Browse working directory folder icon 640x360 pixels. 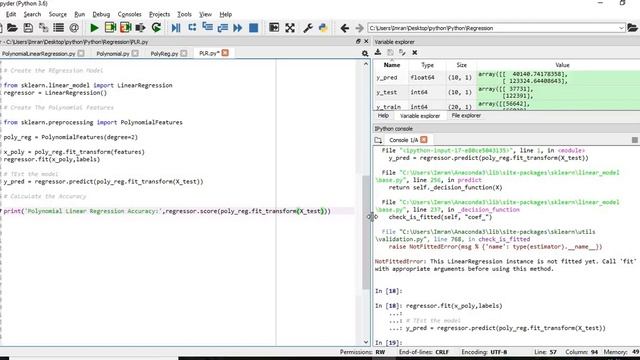pyautogui.click(x=632, y=28)
